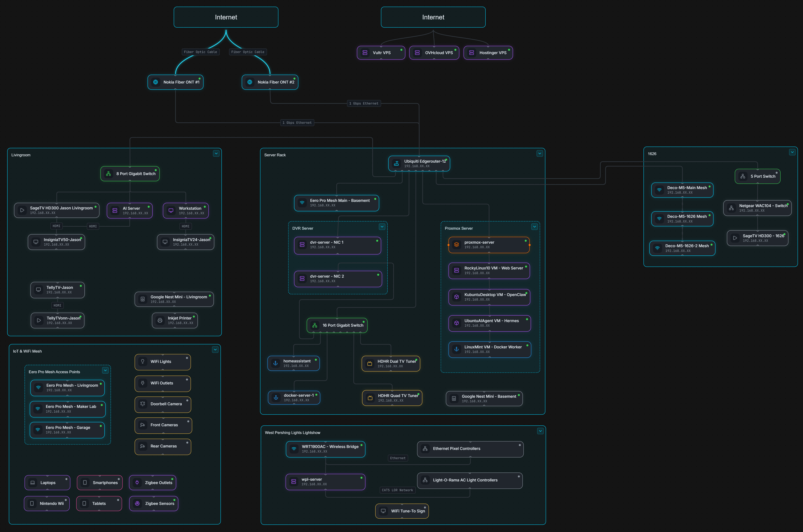The width and height of the screenshot is (803, 532).
Task: Click the WiFi icon on Eero Pro Mesh Main - Basement
Action: pos(302,203)
